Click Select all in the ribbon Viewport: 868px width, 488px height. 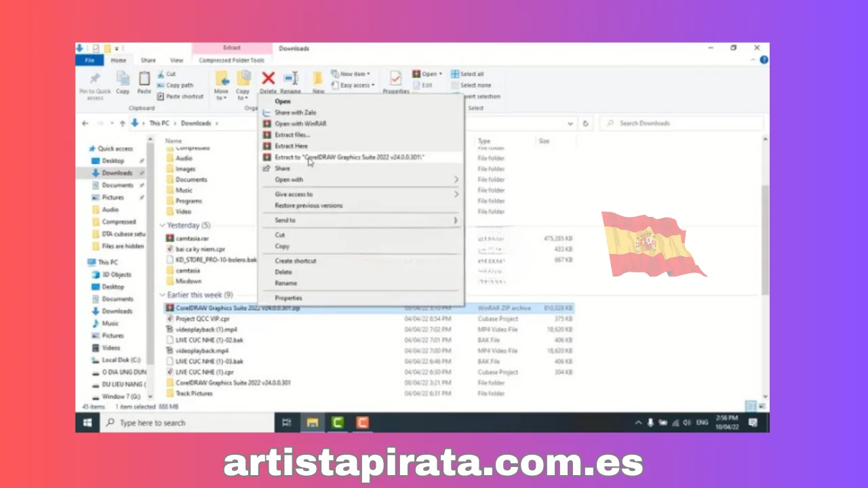tap(468, 74)
